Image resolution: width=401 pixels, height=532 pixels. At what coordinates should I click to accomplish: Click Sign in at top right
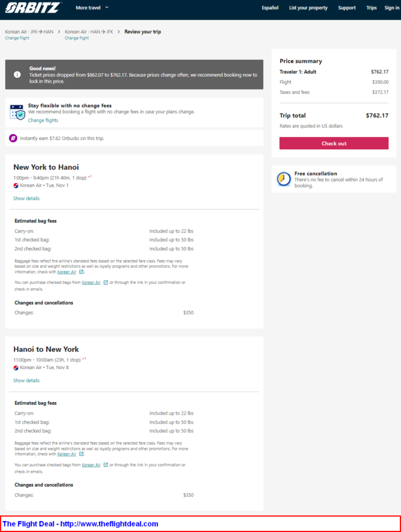392,8
